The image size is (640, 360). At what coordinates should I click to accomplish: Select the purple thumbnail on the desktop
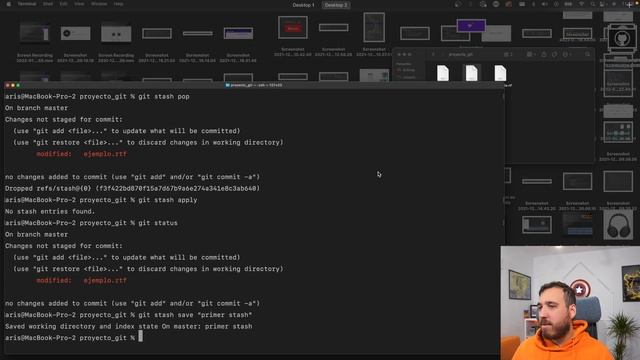click(471, 26)
